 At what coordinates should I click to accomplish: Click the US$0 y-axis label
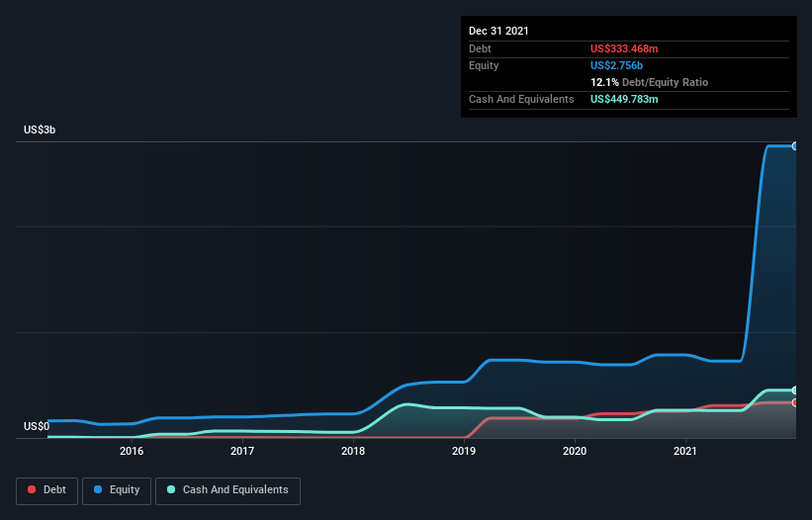[x=37, y=426]
